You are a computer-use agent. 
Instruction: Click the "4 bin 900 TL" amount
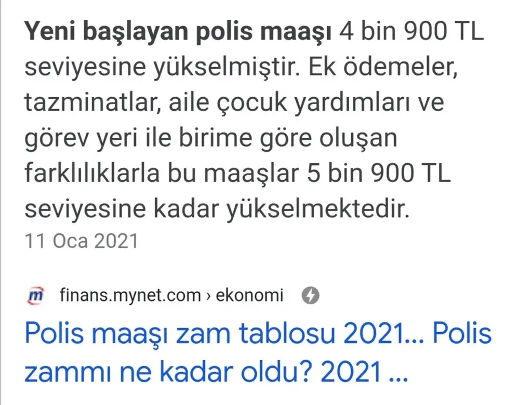tap(411, 33)
